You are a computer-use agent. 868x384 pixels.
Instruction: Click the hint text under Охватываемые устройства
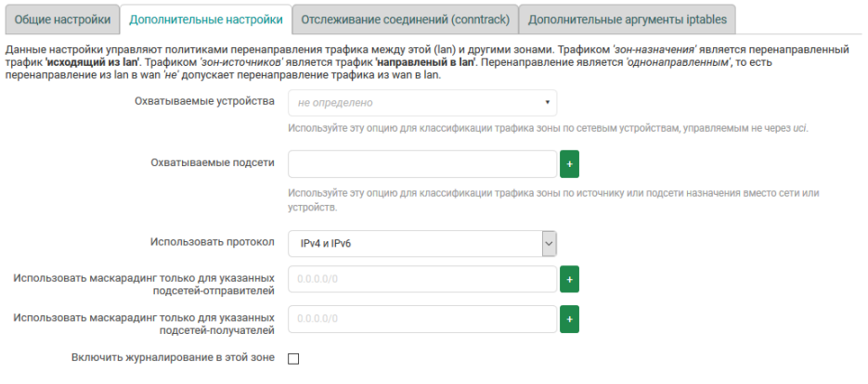tap(548, 128)
